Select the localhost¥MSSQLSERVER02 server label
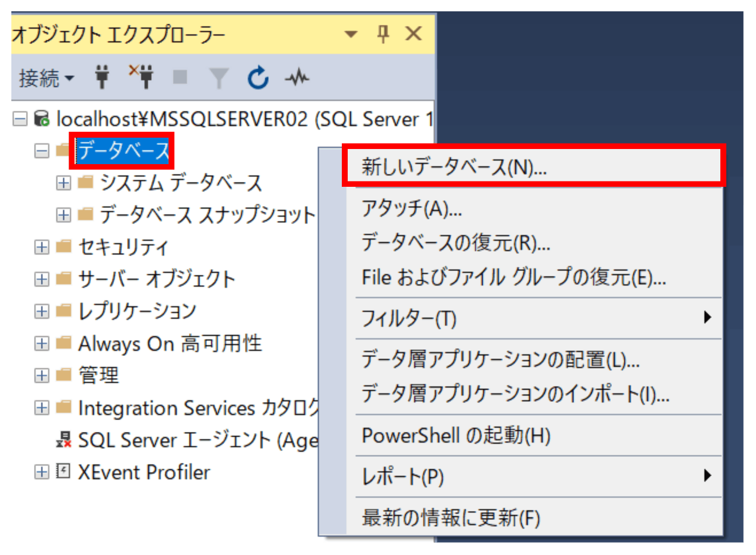The image size is (756, 555). point(245,119)
